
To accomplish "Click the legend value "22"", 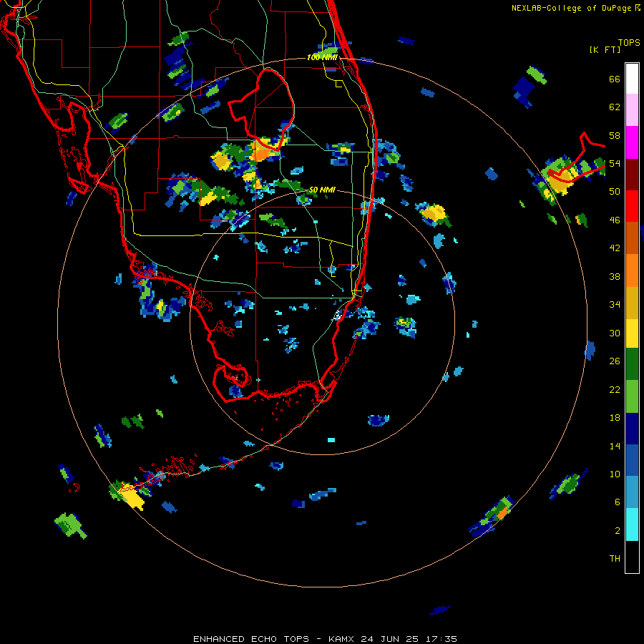I will [x=615, y=389].
